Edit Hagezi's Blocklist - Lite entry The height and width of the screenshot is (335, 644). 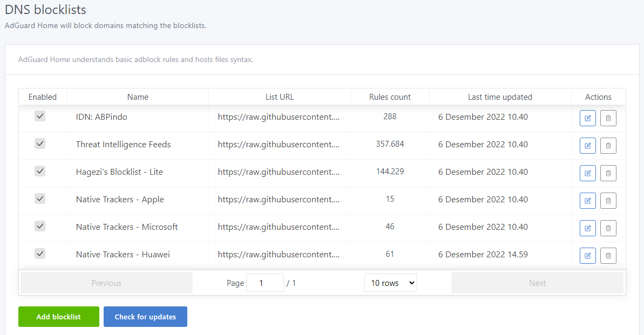pyautogui.click(x=587, y=173)
